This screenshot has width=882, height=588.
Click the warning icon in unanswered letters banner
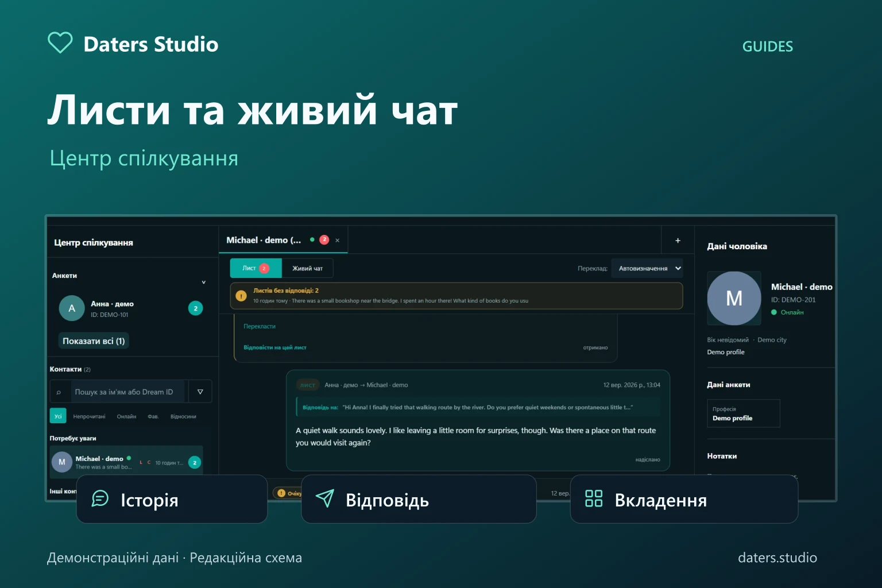(x=241, y=296)
